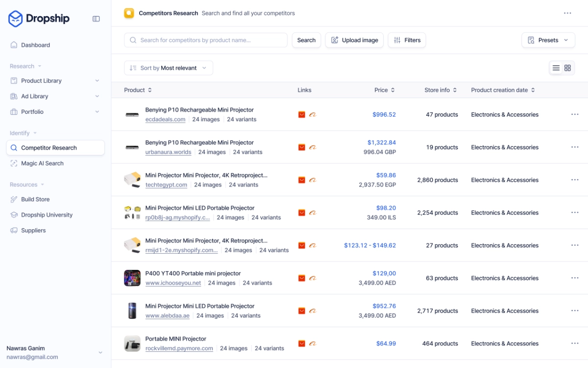Open Portable MINI Projector thumbnail
588x368 pixels.
[132, 343]
